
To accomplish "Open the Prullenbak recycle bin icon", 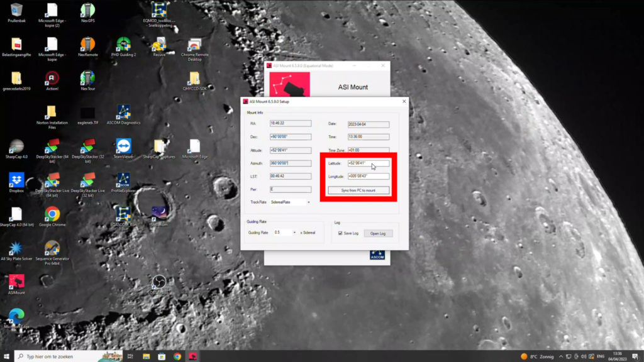I will [x=16, y=13].
